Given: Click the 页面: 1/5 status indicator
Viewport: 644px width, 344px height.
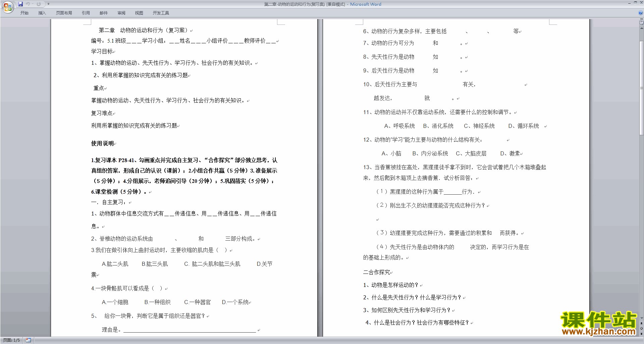Looking at the screenshot, I should [x=11, y=340].
